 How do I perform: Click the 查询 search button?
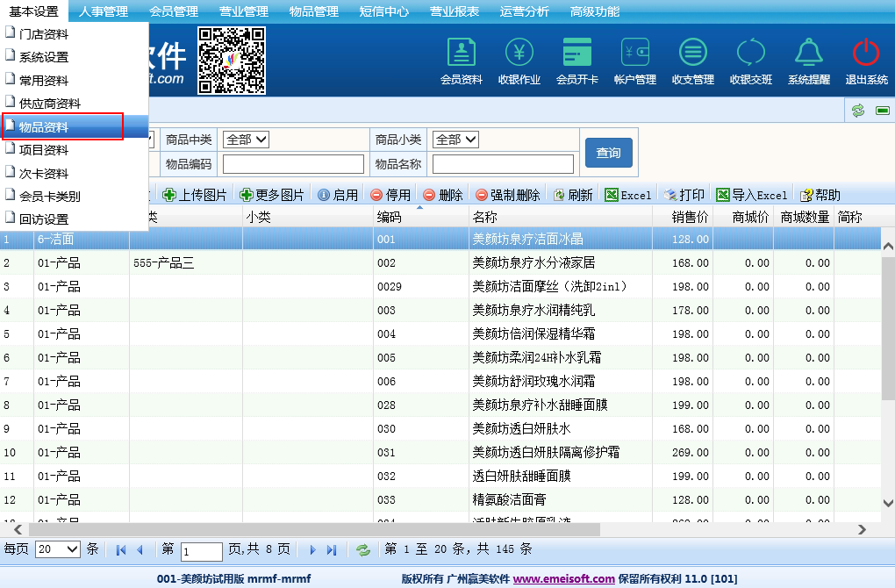tap(608, 153)
